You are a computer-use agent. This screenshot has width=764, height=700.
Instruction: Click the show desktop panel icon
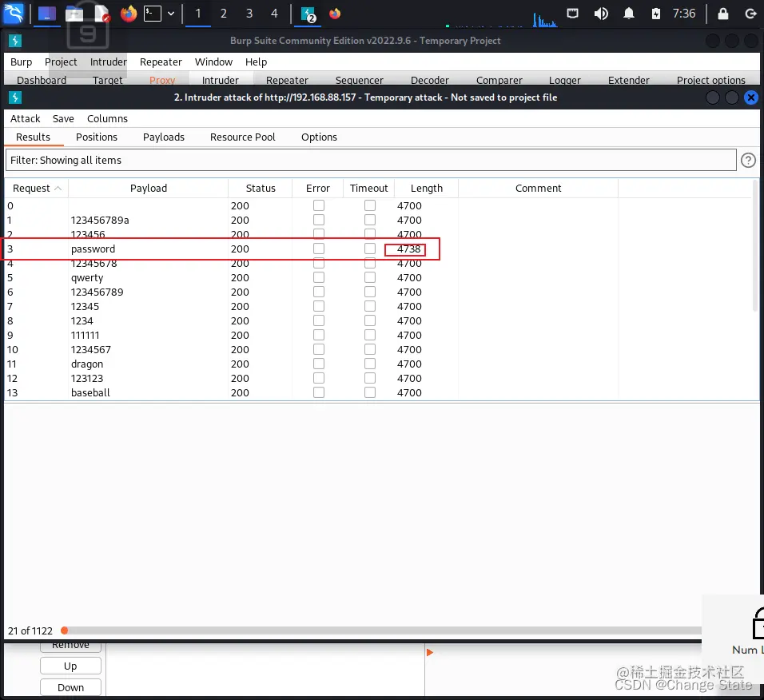point(47,14)
